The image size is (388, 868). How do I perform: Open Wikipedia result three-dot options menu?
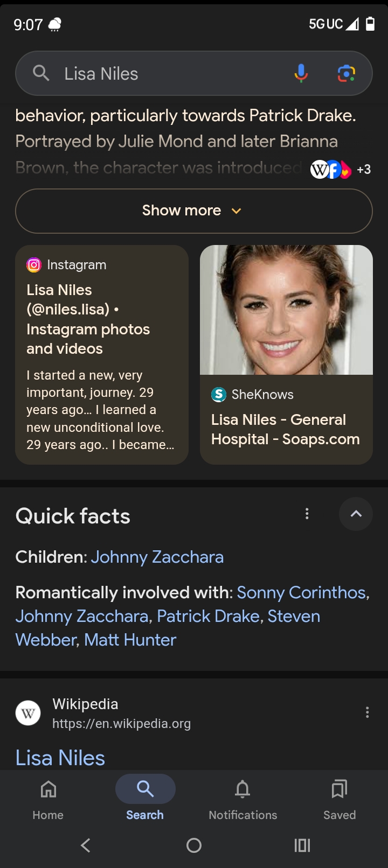(x=368, y=712)
